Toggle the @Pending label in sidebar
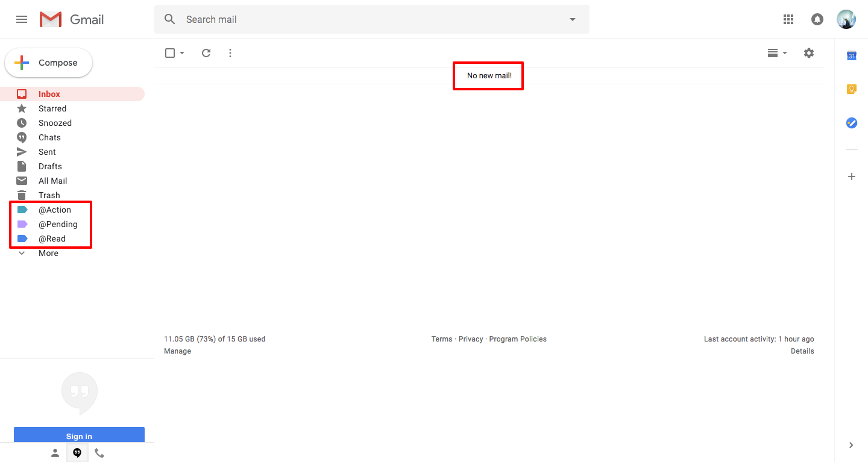The height and width of the screenshot is (462, 868). 57,224
